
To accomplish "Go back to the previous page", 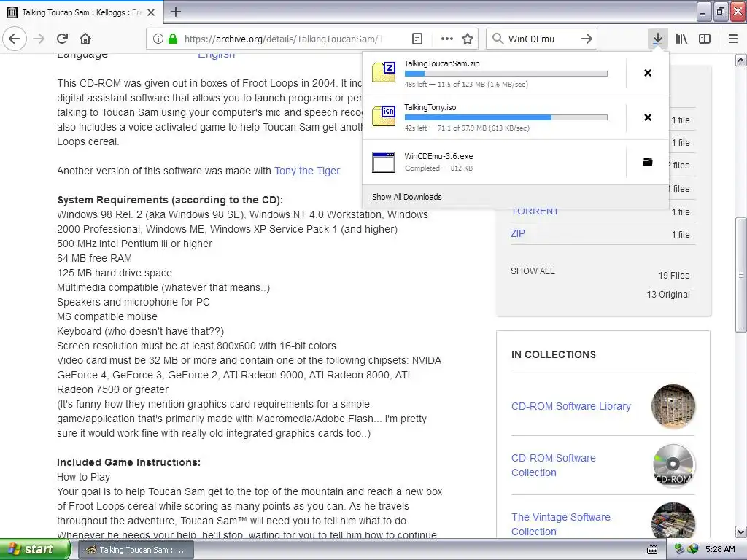I will 15,39.
